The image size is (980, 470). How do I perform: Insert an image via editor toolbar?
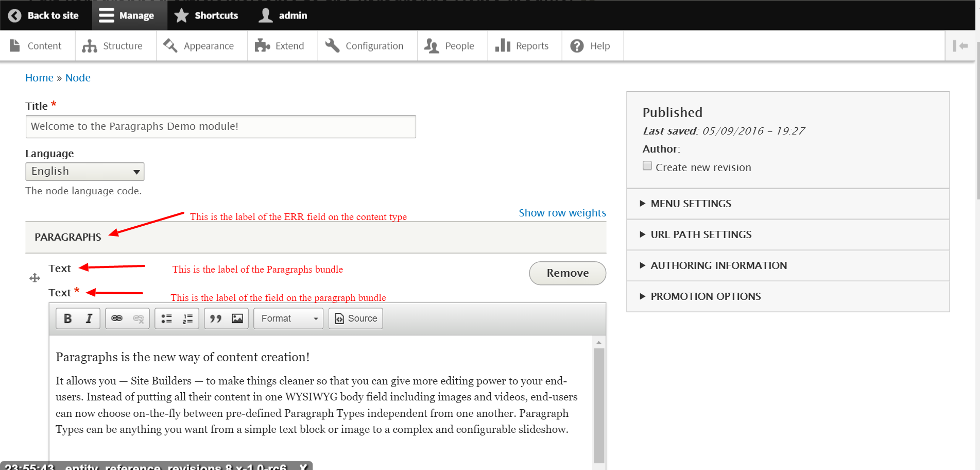(x=237, y=318)
